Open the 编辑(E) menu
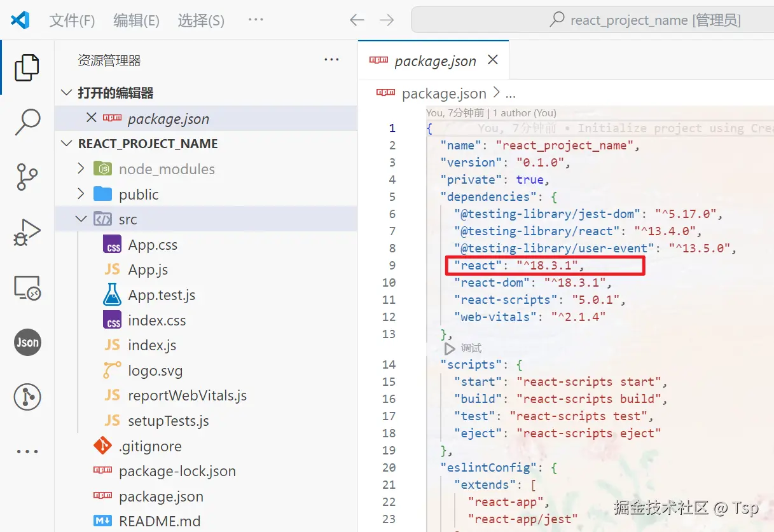This screenshot has width=774, height=532. [x=136, y=20]
